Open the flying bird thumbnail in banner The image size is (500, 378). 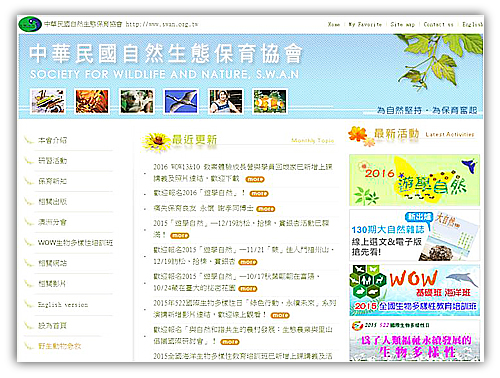(x=181, y=101)
